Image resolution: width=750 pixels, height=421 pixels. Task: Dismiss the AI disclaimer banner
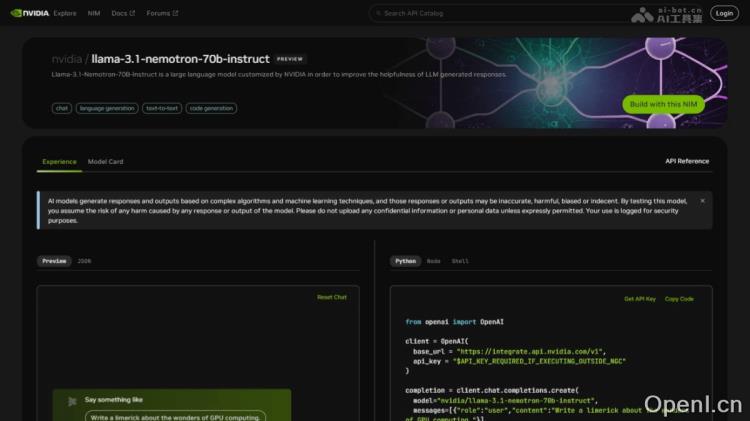tap(702, 201)
